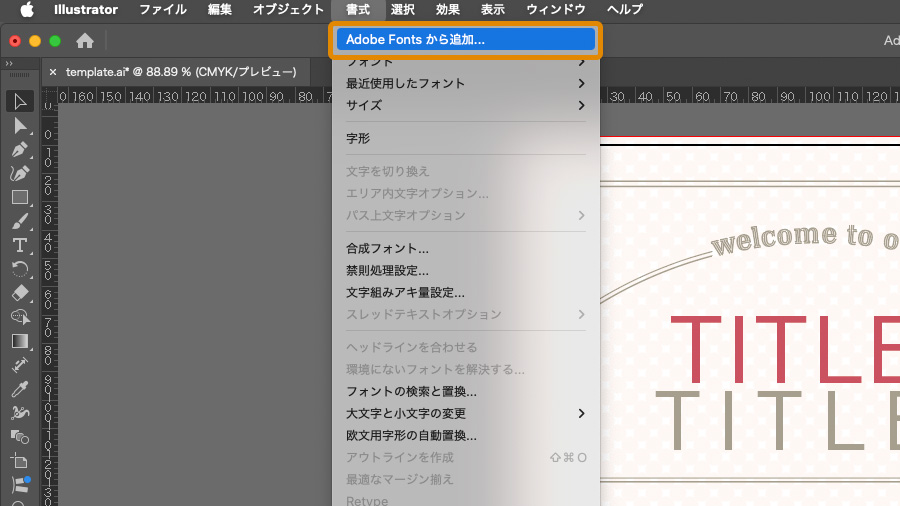Choose Adobe Fonts から追加...
The width and height of the screenshot is (900, 506).
coord(465,40)
